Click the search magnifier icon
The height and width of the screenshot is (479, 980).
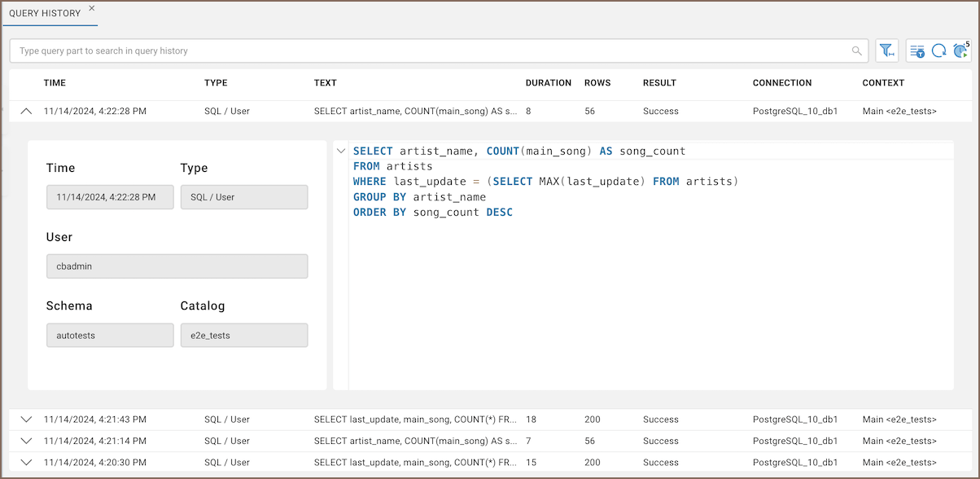pos(856,51)
